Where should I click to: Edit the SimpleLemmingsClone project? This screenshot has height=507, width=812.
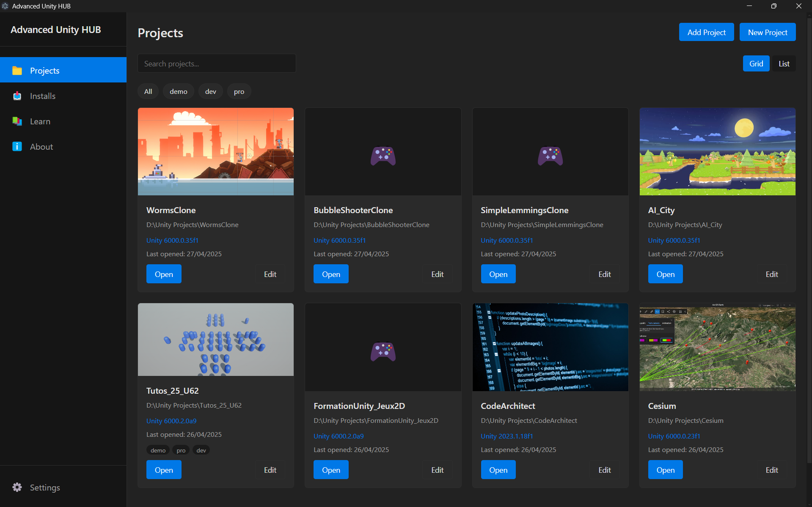coord(604,274)
